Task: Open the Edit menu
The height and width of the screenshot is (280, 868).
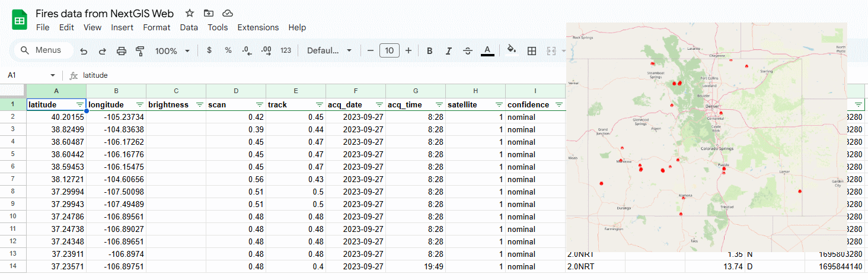Action: click(66, 27)
